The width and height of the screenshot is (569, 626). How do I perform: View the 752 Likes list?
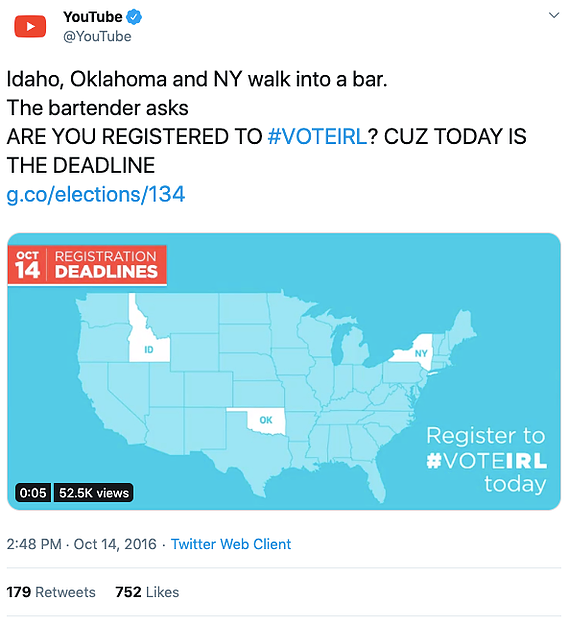[147, 592]
